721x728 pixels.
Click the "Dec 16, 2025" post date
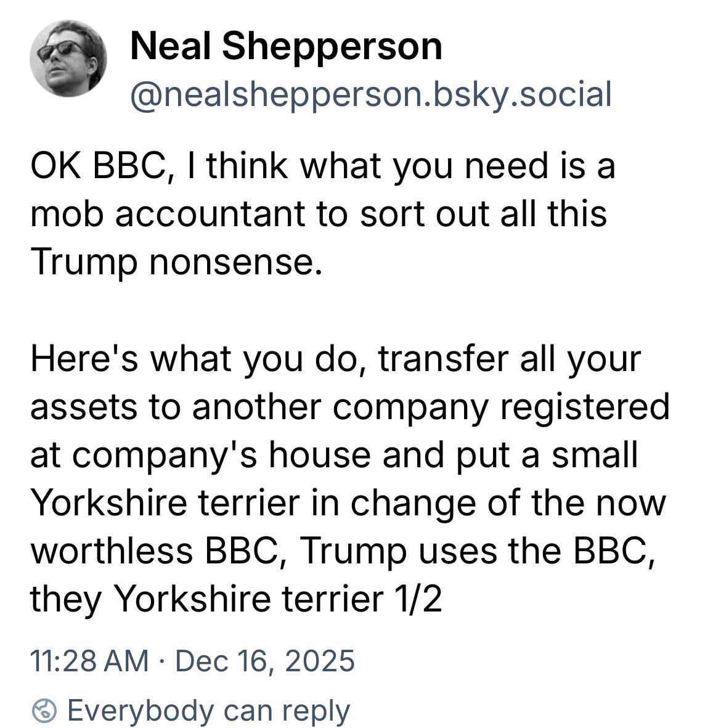pos(265,660)
